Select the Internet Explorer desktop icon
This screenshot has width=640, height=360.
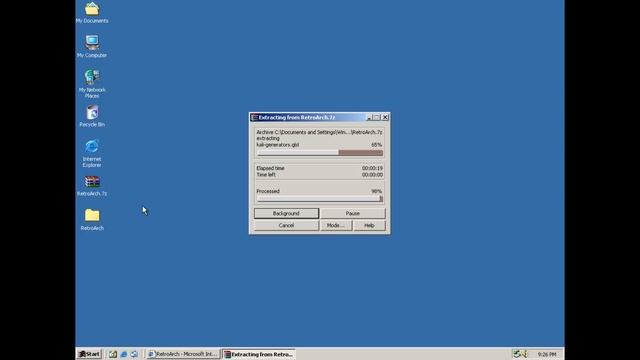tap(92, 153)
